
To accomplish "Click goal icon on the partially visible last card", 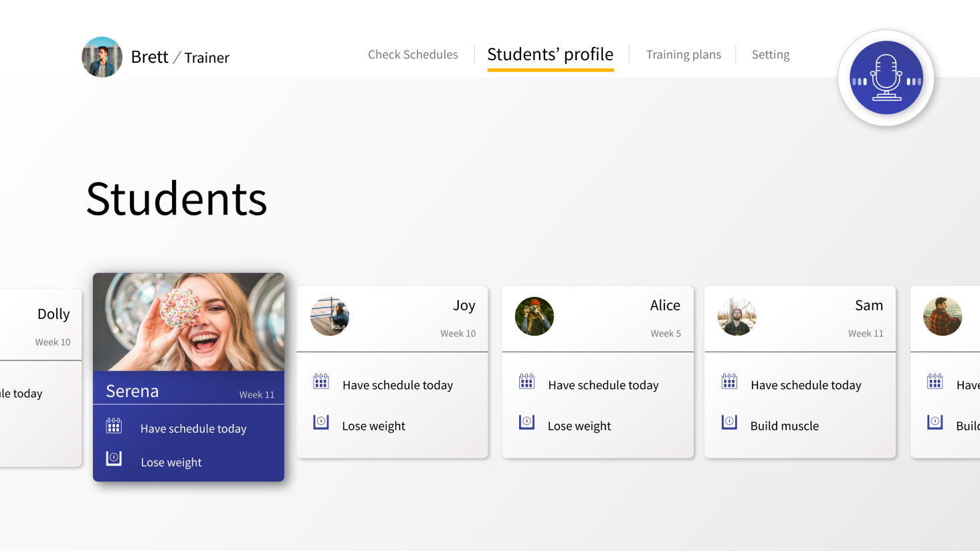I will (x=935, y=423).
